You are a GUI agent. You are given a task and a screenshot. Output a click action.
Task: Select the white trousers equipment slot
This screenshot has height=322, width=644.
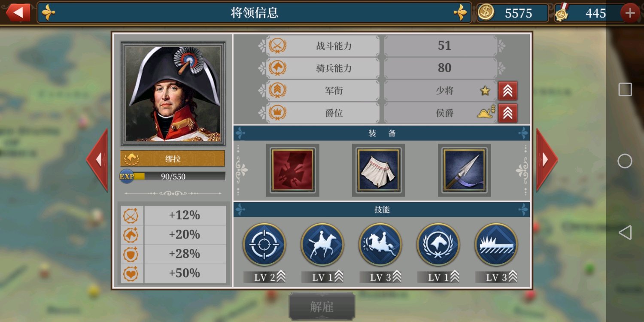[x=379, y=170]
